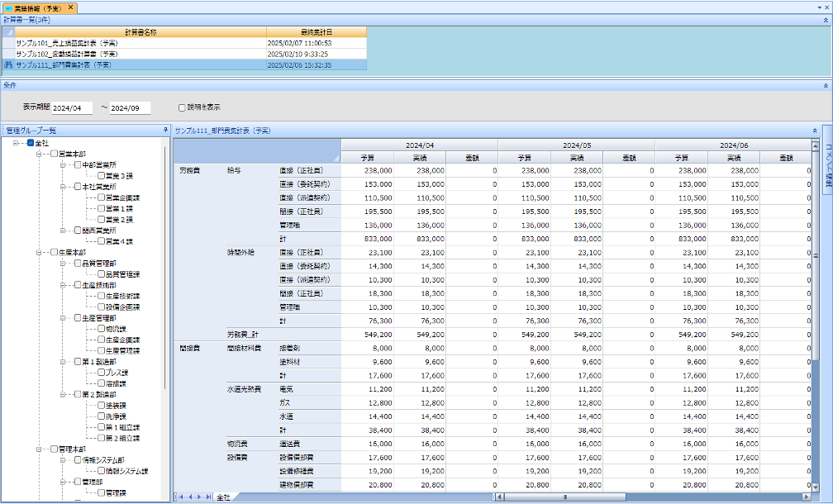
Task: Collapse the 管理本部 tree node expander
Action: (x=40, y=449)
